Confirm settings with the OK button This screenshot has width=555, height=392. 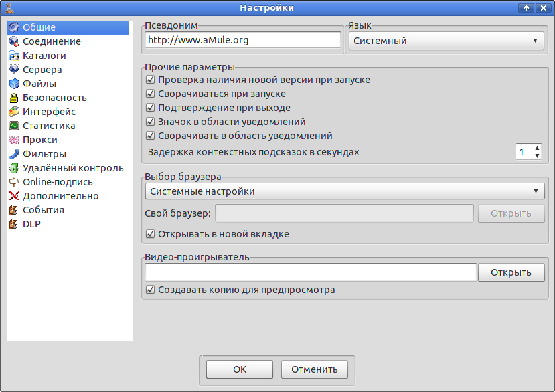[240, 369]
